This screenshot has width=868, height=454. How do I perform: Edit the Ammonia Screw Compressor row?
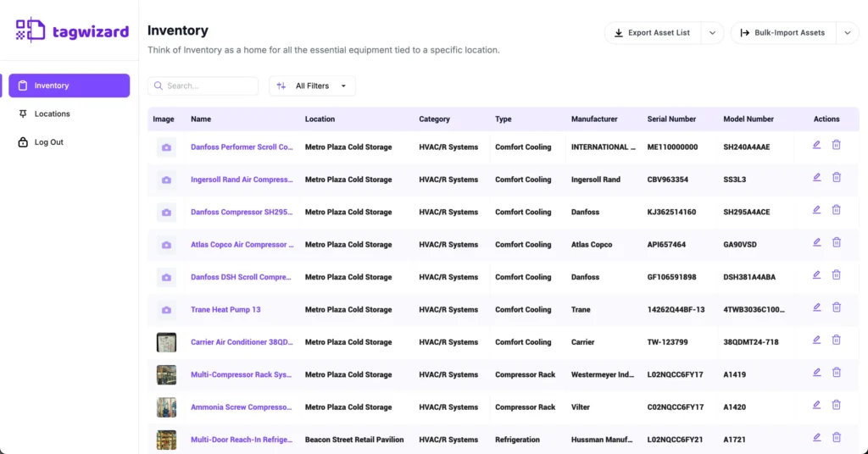816,406
